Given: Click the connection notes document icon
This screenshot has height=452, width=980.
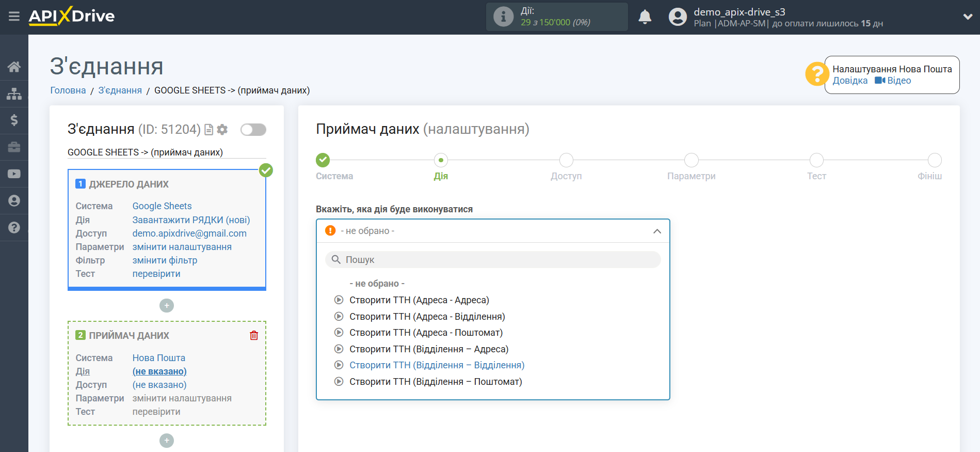Looking at the screenshot, I should [x=208, y=130].
